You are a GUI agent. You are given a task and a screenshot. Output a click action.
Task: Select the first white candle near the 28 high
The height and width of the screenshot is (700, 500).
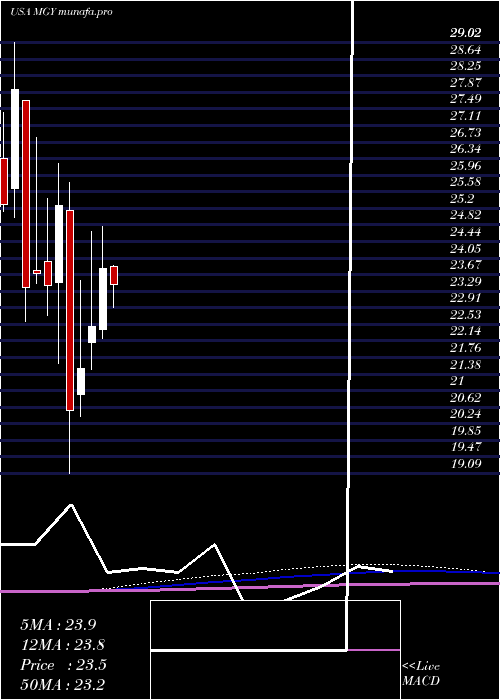click(x=15, y=139)
